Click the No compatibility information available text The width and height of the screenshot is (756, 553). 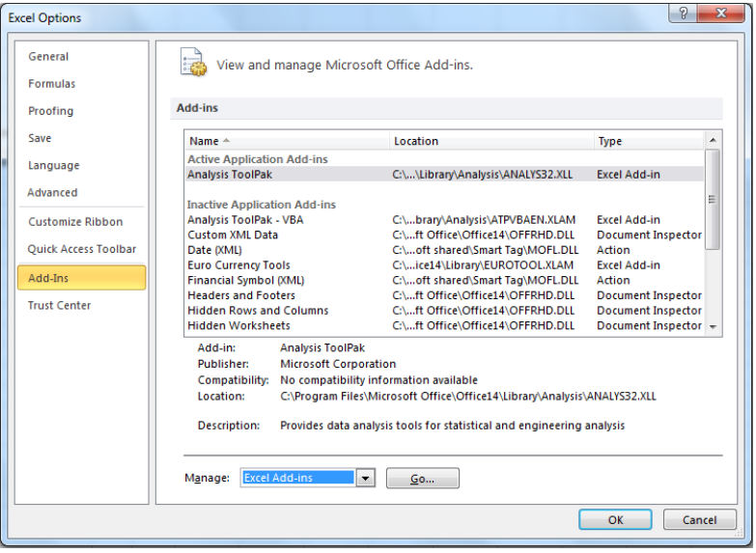pyautogui.click(x=378, y=380)
